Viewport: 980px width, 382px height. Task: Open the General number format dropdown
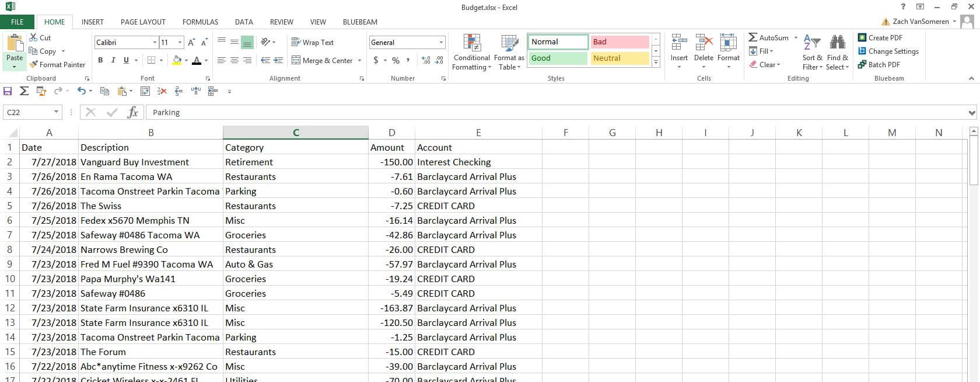click(441, 42)
